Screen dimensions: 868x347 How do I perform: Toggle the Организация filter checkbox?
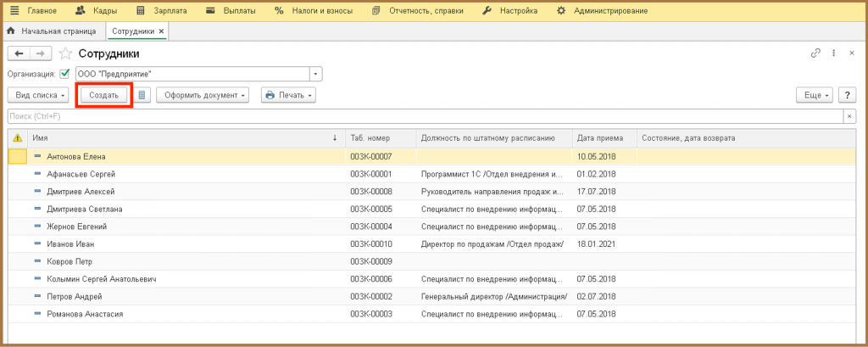point(64,73)
